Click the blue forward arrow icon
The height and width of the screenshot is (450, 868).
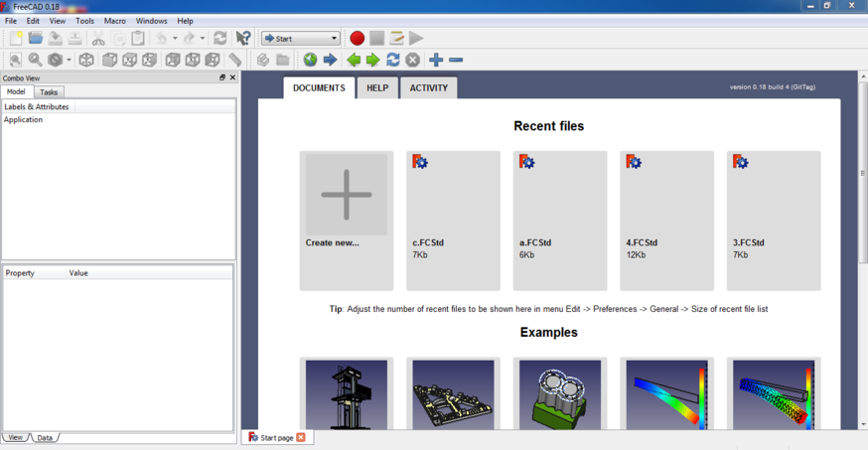click(x=330, y=60)
